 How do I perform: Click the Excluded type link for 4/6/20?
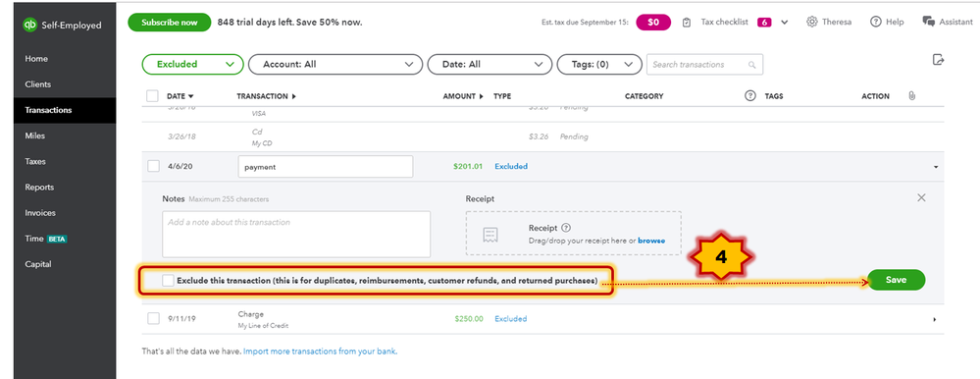coord(511,166)
